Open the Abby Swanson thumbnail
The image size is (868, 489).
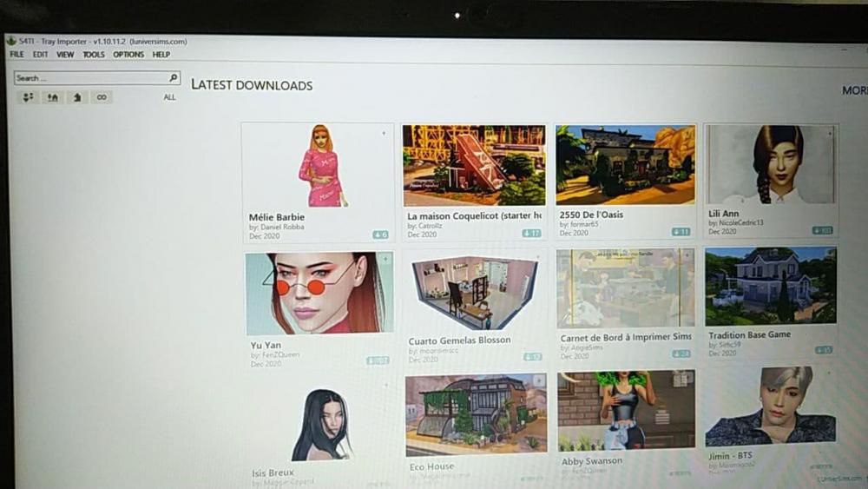[x=626, y=410]
